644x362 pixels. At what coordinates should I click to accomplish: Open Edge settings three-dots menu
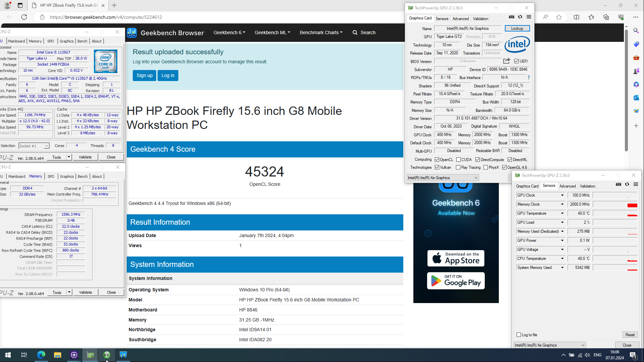pyautogui.click(x=636, y=17)
